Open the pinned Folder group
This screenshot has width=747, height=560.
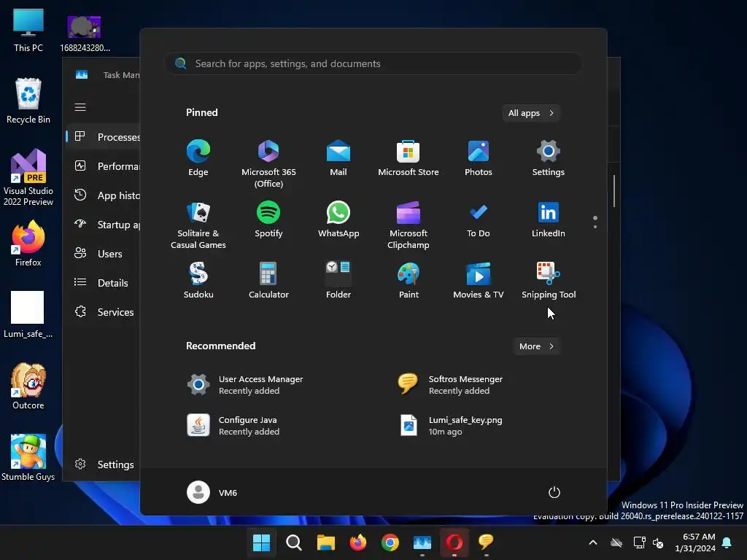coord(338,281)
